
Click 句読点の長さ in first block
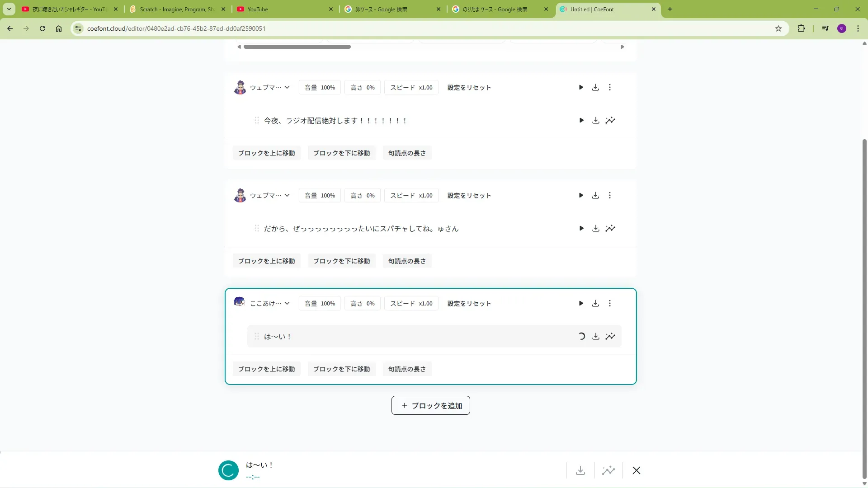[407, 153]
